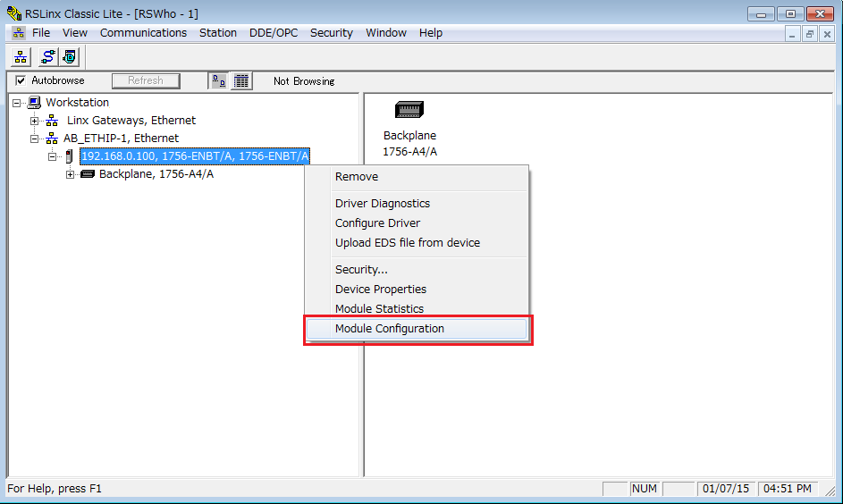Click the RSWho document icon beside File menu
843x504 pixels.
[18, 33]
